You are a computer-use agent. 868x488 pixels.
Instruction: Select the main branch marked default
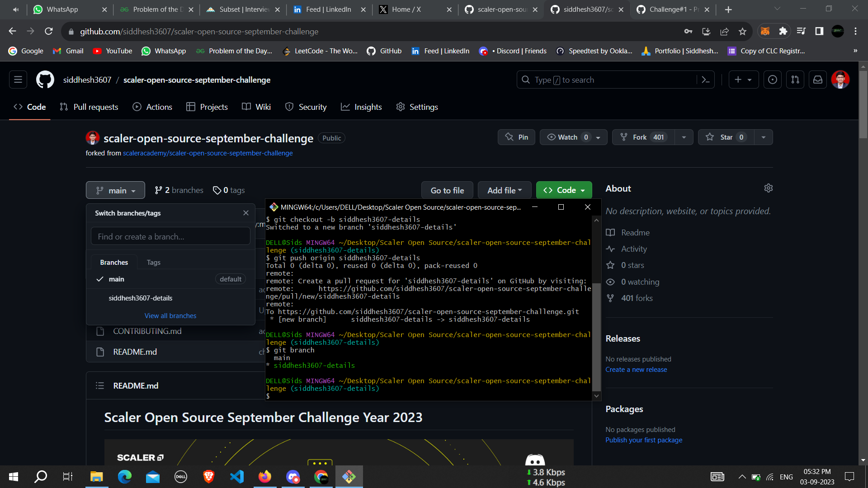click(117, 279)
